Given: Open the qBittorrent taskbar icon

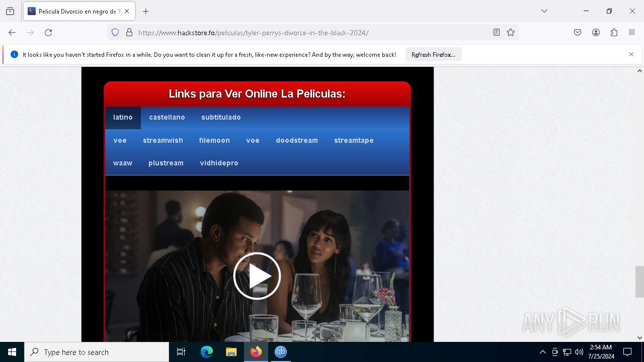Looking at the screenshot, I should coord(280,352).
